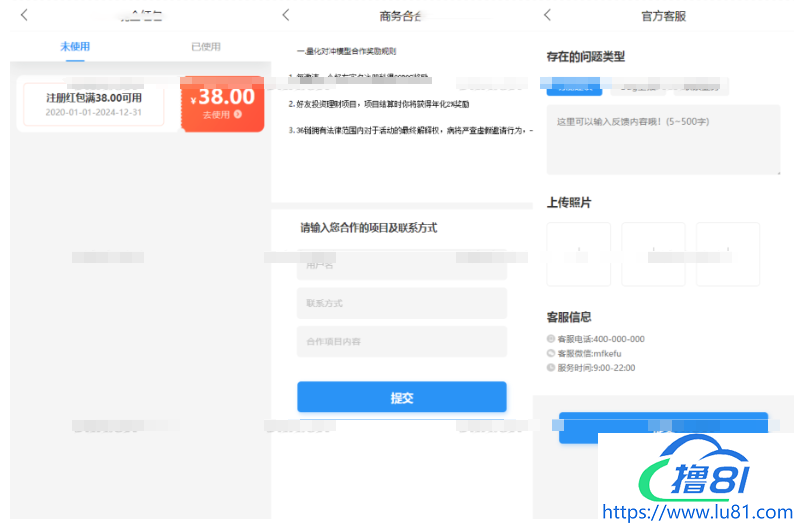Screen dimensions: 798x523
Task: Switch to the 已使用 tab
Action: tap(206, 47)
